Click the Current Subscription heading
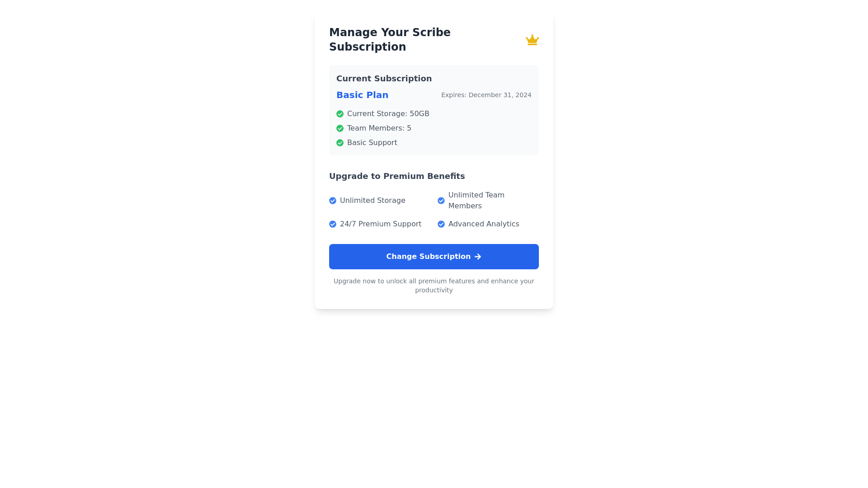The image size is (868, 488). tap(384, 79)
